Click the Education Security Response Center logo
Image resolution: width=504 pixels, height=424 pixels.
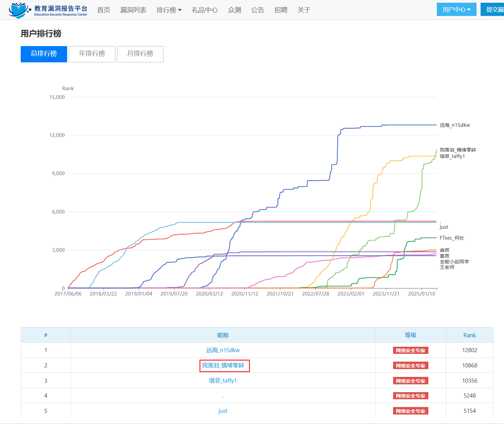pyautogui.click(x=48, y=10)
